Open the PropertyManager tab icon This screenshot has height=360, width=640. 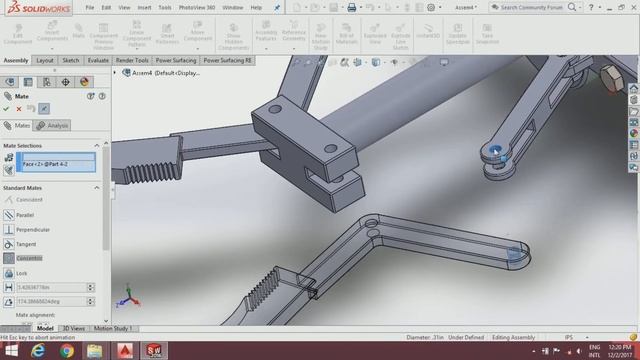click(28, 82)
